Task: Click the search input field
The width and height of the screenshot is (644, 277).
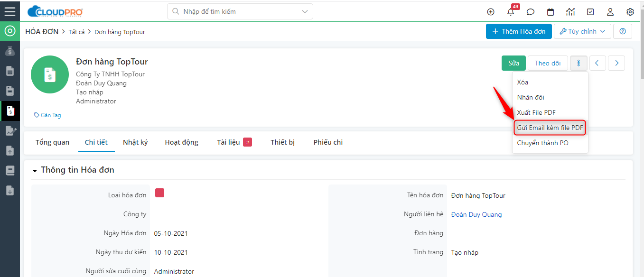Action: 240,11
